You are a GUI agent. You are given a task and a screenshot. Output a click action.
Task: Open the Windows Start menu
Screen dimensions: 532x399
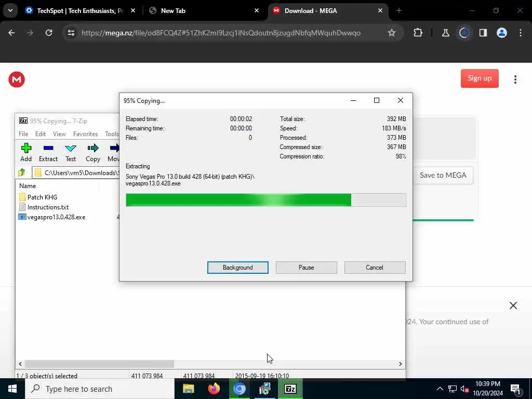pyautogui.click(x=12, y=389)
